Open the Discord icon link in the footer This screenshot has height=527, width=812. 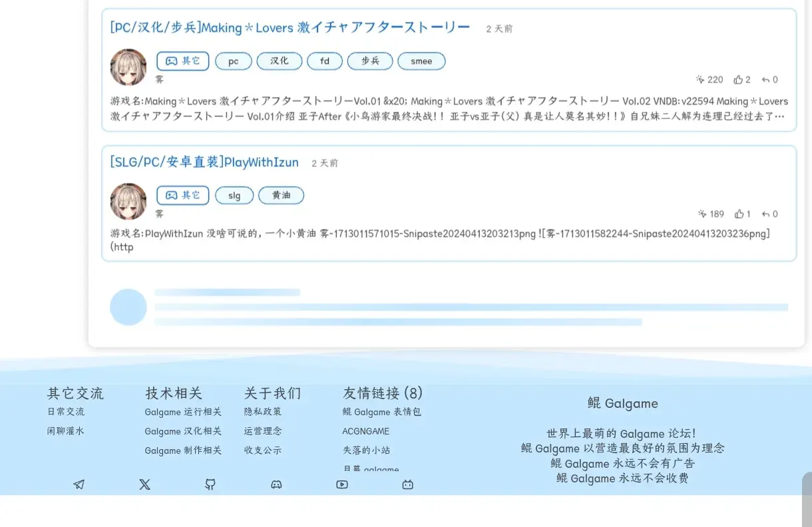pyautogui.click(x=276, y=484)
